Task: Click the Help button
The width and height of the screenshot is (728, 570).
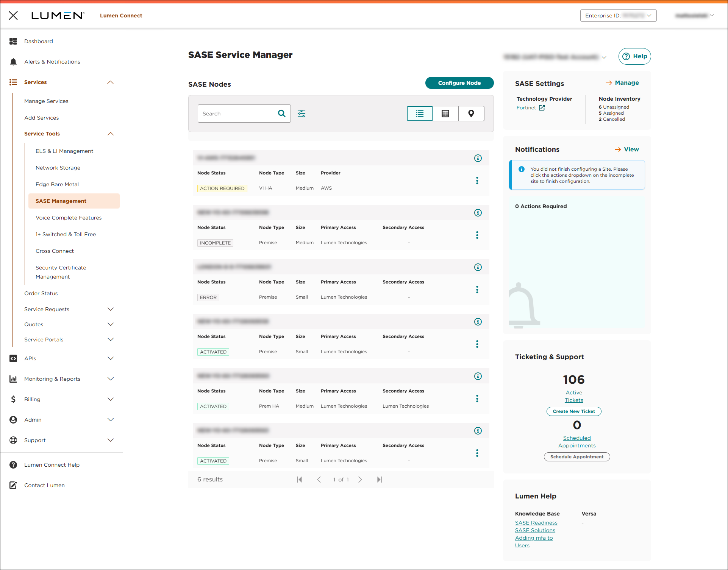Action: tap(635, 56)
